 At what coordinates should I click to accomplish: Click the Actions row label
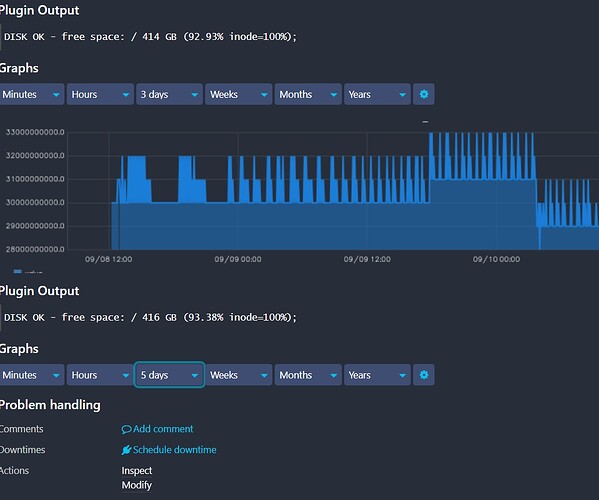pos(14,471)
